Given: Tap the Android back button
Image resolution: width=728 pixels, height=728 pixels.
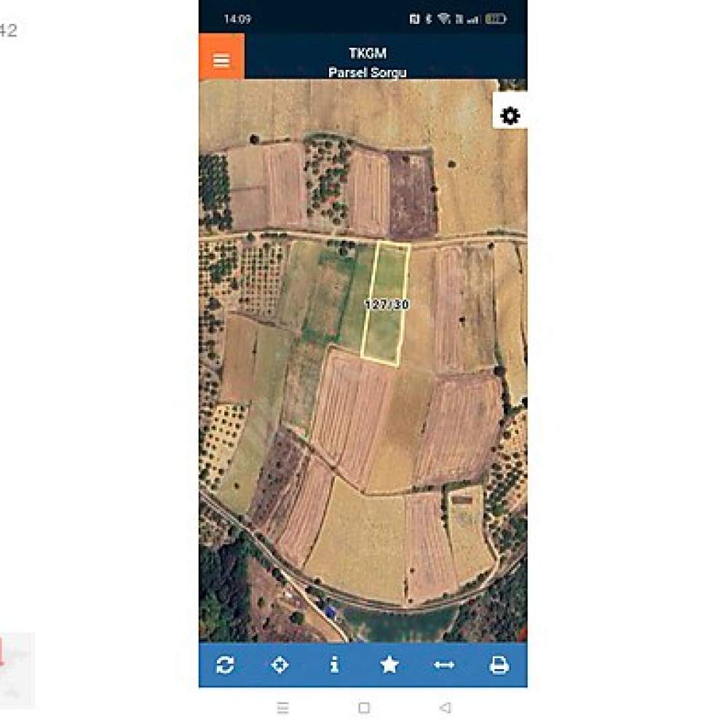Looking at the screenshot, I should coord(446,708).
